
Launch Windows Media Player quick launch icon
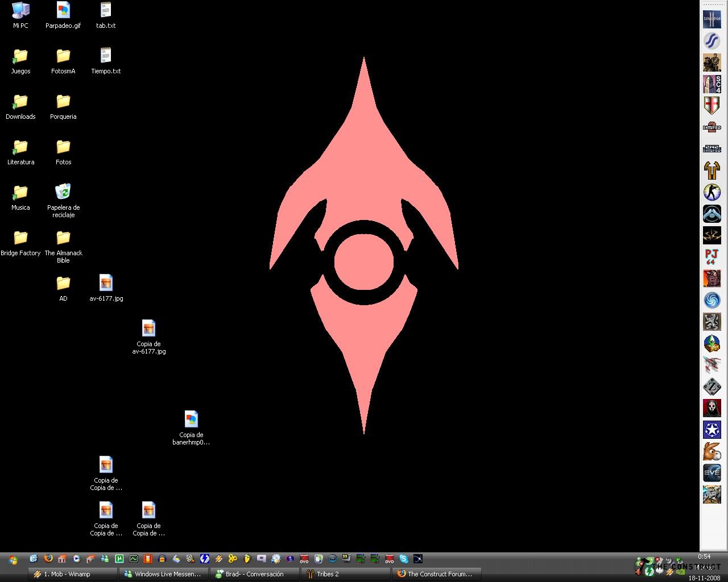76,559
